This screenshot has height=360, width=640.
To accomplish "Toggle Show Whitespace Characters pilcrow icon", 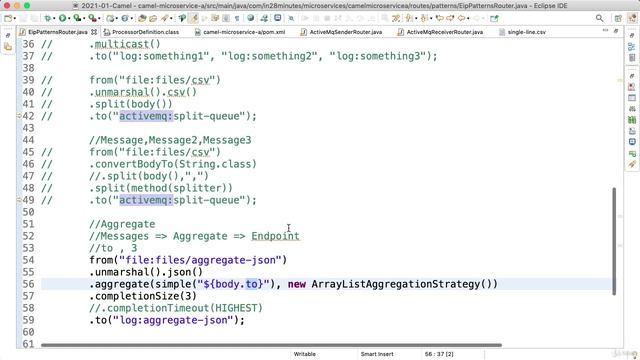I will [237, 18].
